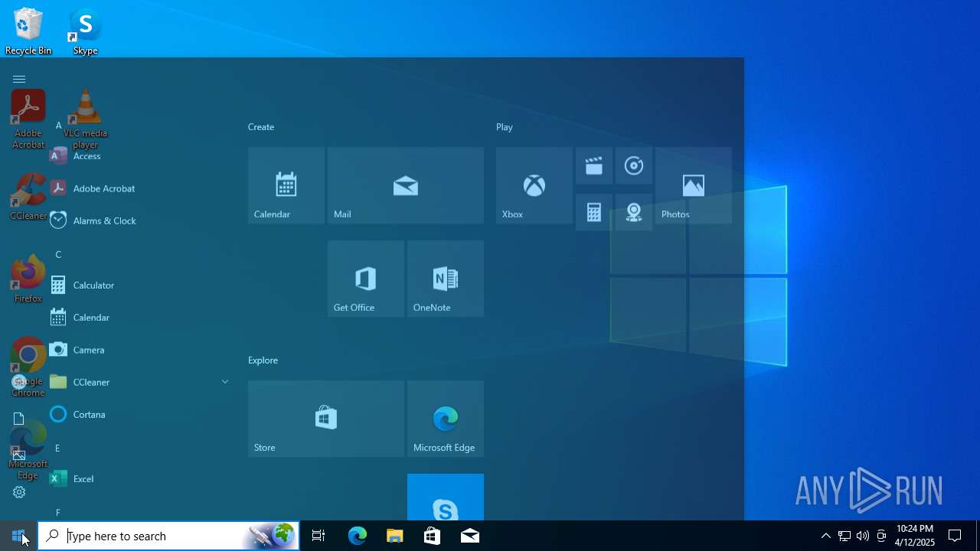Open the Xbox tile

point(534,185)
